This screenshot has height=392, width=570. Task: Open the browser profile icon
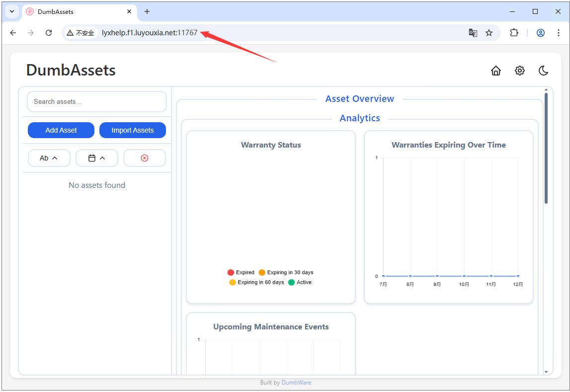click(541, 33)
